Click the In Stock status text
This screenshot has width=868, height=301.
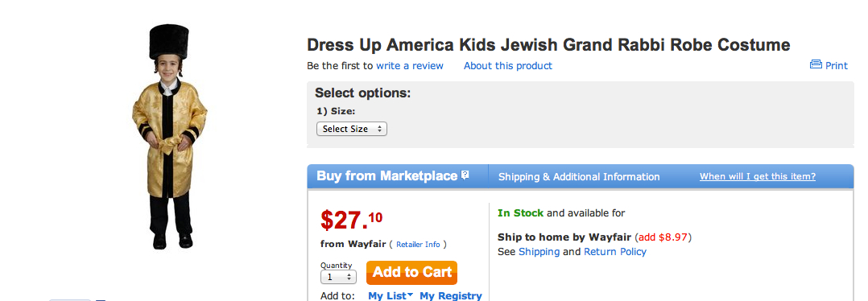click(x=520, y=213)
